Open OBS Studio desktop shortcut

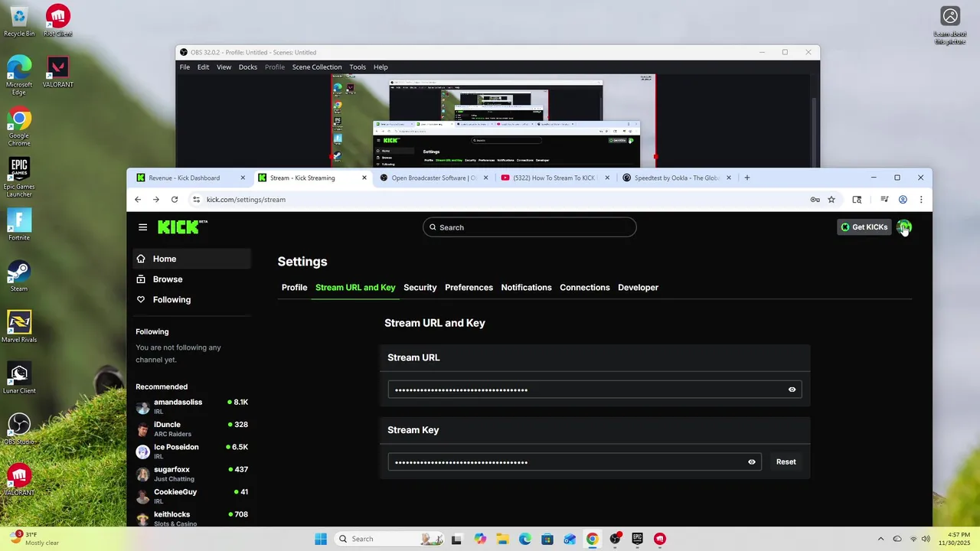click(19, 429)
